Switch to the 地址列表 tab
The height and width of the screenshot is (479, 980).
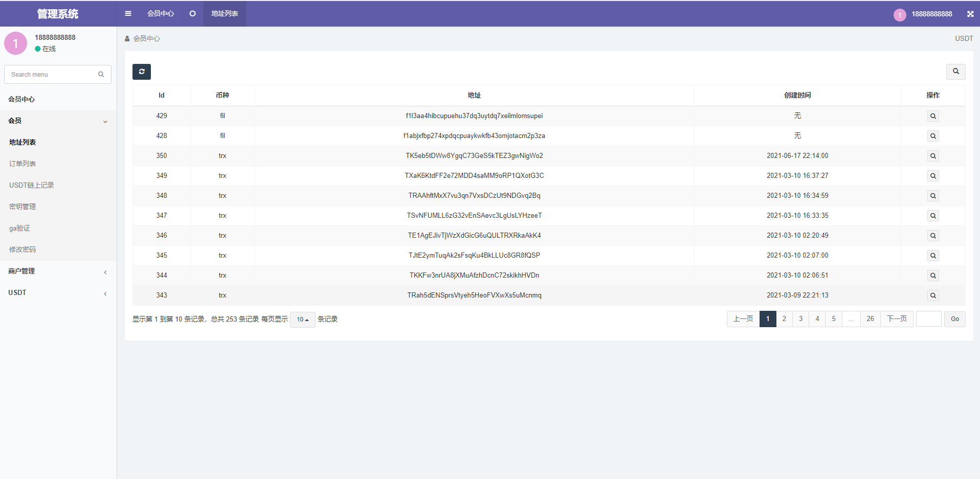[225, 14]
